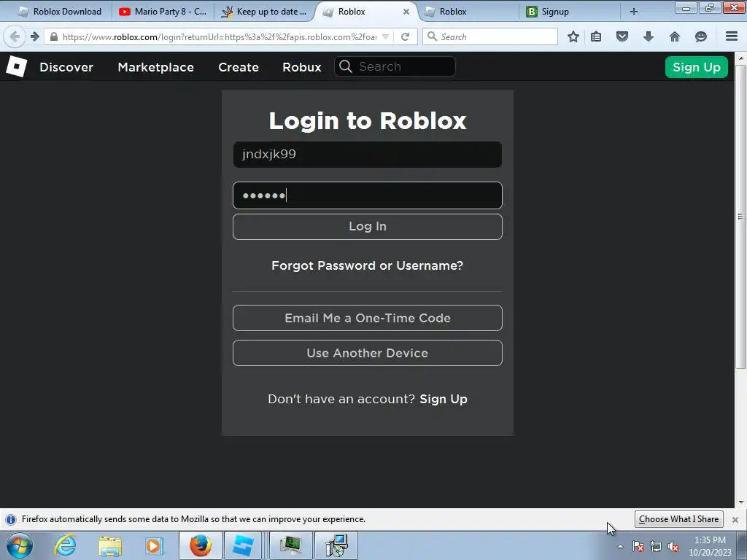Open the Create menu item
This screenshot has height=560, width=747.
(239, 67)
